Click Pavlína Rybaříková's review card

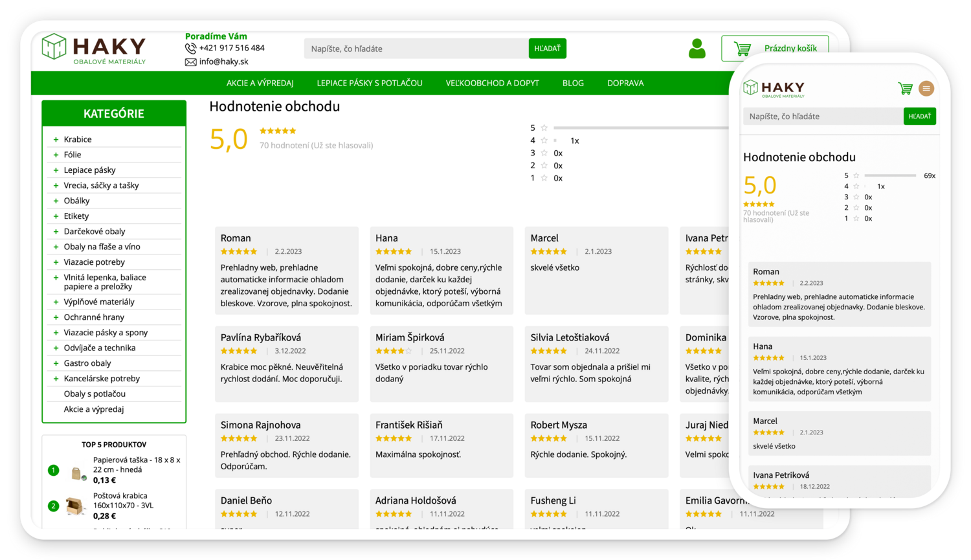click(287, 364)
